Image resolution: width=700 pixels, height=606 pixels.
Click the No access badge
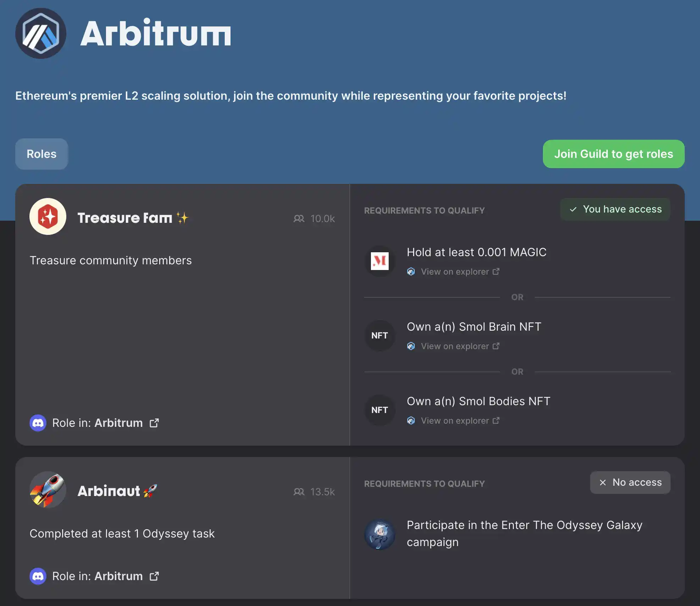point(630,483)
